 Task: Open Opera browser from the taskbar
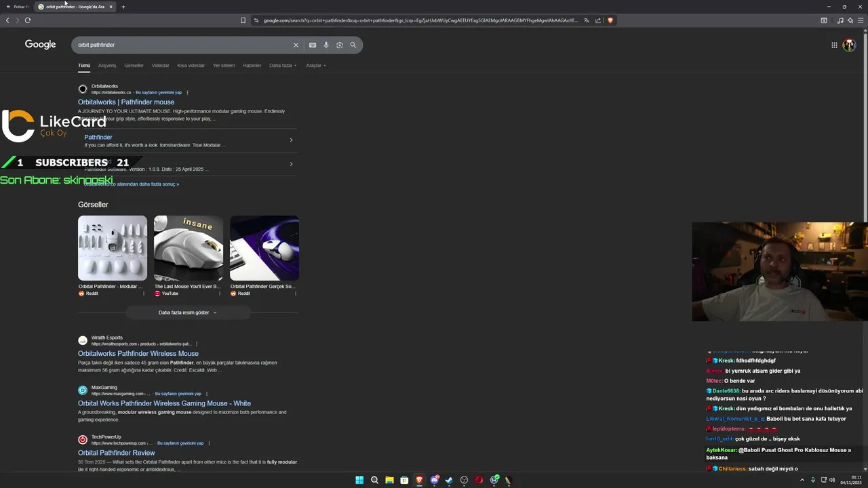click(x=479, y=480)
